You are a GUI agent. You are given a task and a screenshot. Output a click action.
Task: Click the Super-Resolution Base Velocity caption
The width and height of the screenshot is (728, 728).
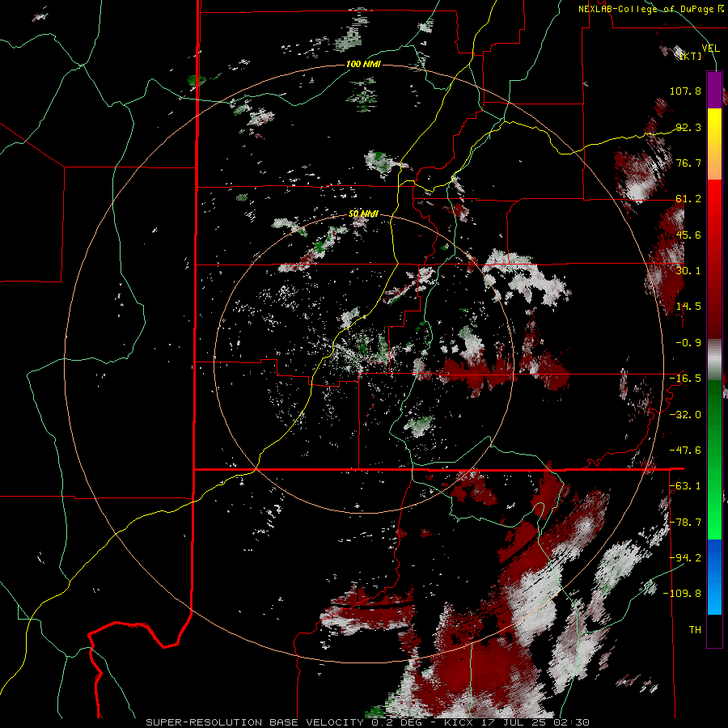[368, 722]
